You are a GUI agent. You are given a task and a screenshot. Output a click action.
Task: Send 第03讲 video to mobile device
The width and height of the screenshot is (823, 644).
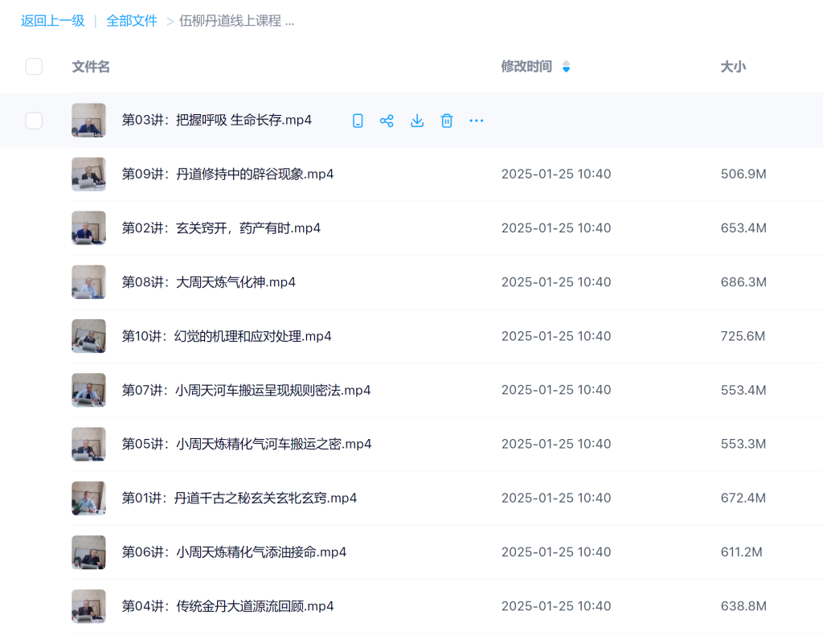pyautogui.click(x=357, y=120)
